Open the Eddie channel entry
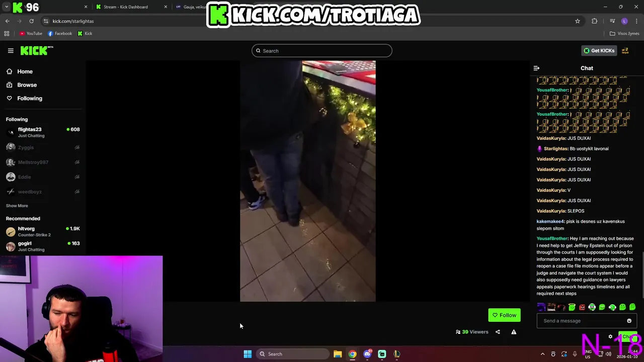 point(43,177)
